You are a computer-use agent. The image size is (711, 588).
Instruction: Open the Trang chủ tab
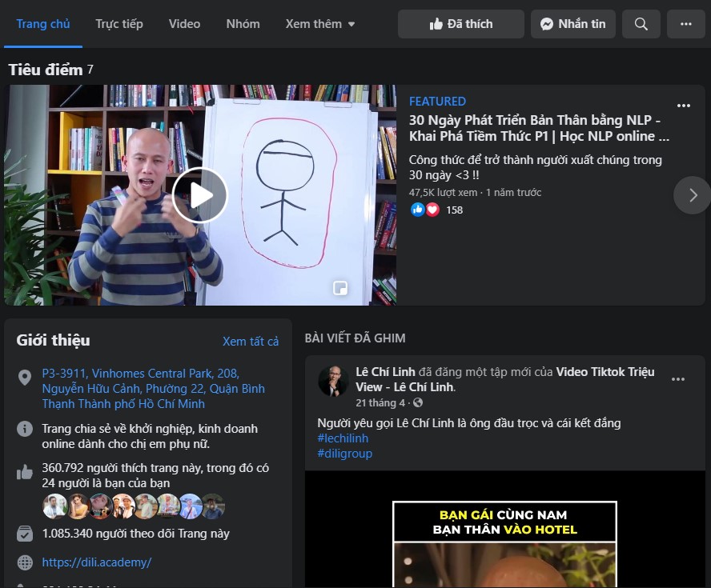click(x=43, y=24)
